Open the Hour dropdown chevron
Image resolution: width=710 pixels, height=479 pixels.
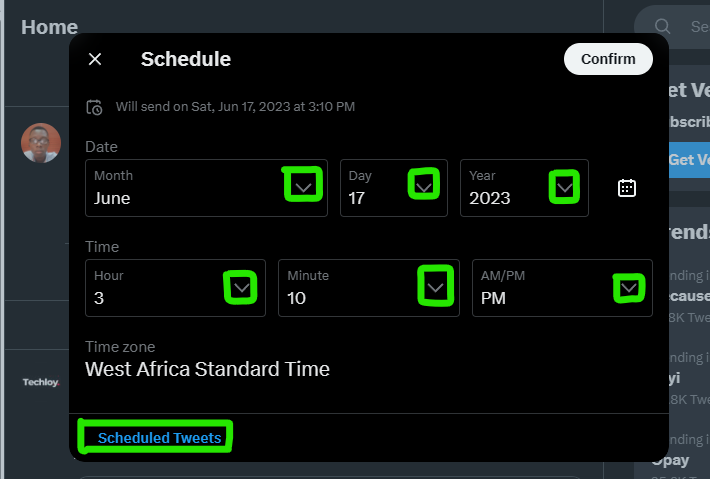click(241, 287)
